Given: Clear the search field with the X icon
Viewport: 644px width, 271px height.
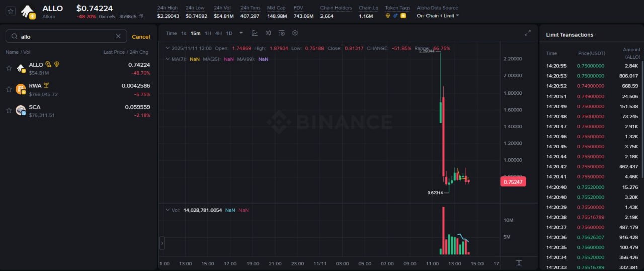Looking at the screenshot, I should coord(118,36).
